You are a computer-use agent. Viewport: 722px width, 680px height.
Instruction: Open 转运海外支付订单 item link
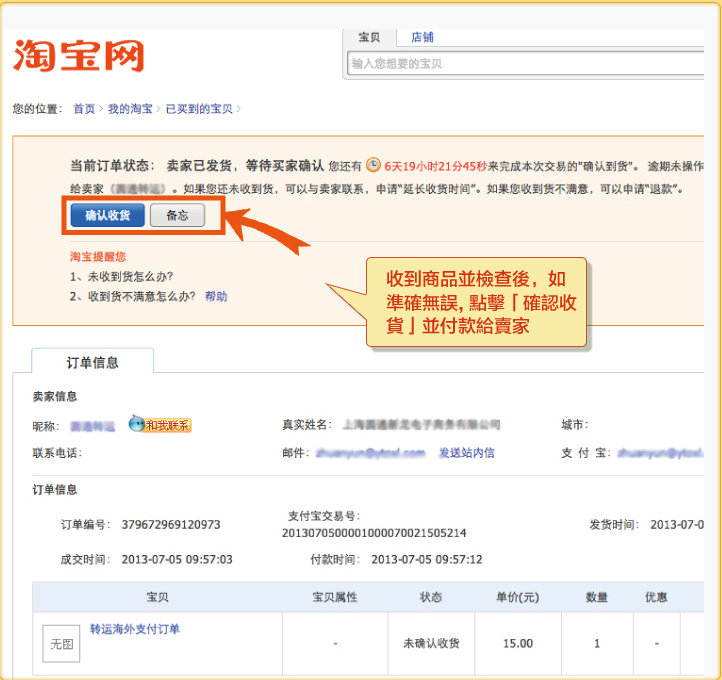(134, 629)
